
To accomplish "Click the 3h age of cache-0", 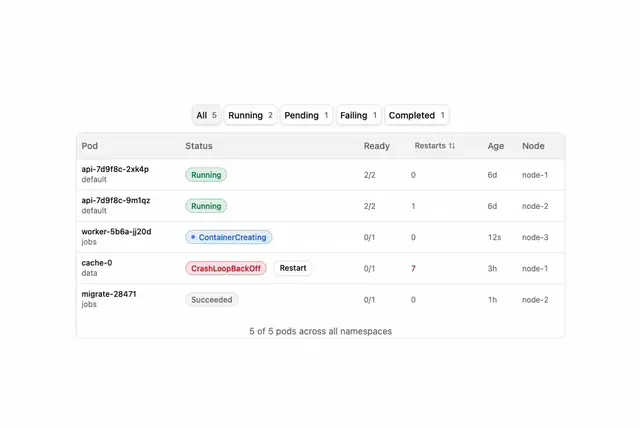I will [x=492, y=268].
